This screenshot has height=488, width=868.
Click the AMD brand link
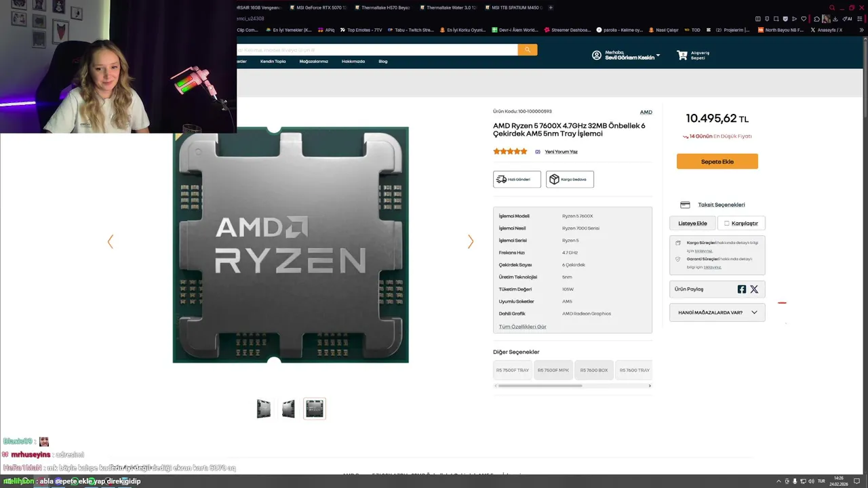[x=646, y=113]
